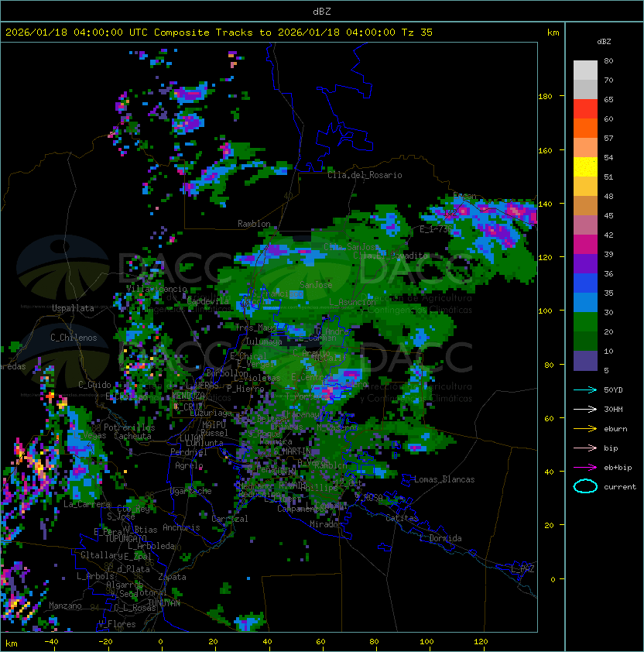Click the 'Catitas' map label
This screenshot has height=652, width=644.
402,518
